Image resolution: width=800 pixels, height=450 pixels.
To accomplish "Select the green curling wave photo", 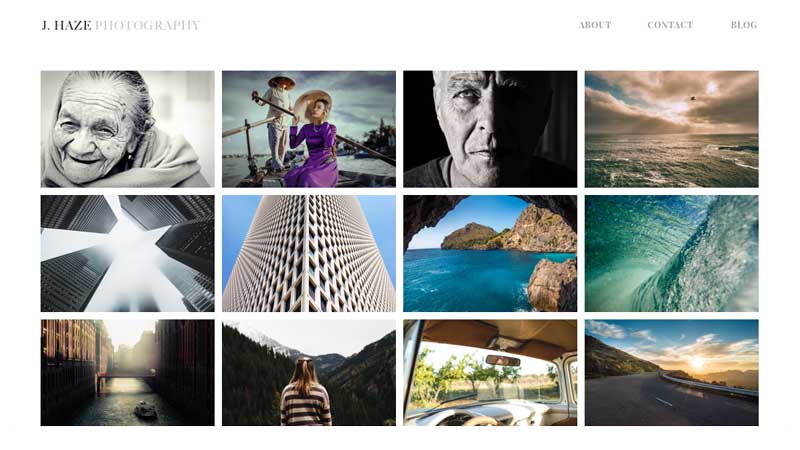I will [671, 254].
